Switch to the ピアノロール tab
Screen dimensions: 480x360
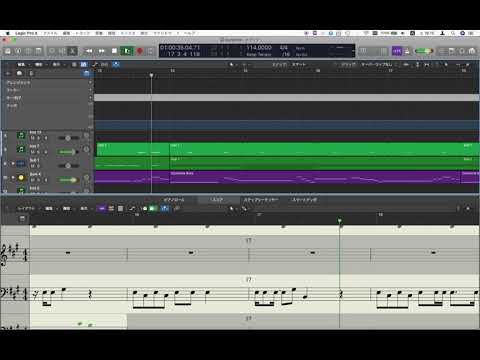pos(174,200)
